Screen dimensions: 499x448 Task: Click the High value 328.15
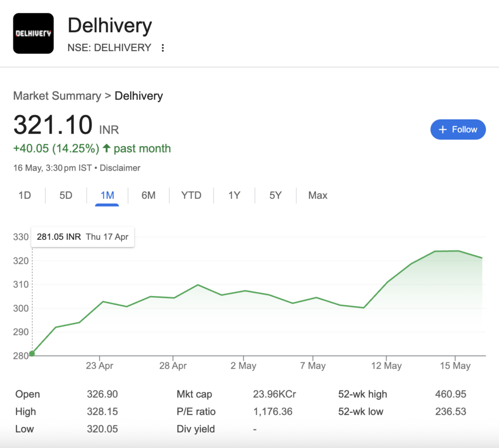pos(102,412)
